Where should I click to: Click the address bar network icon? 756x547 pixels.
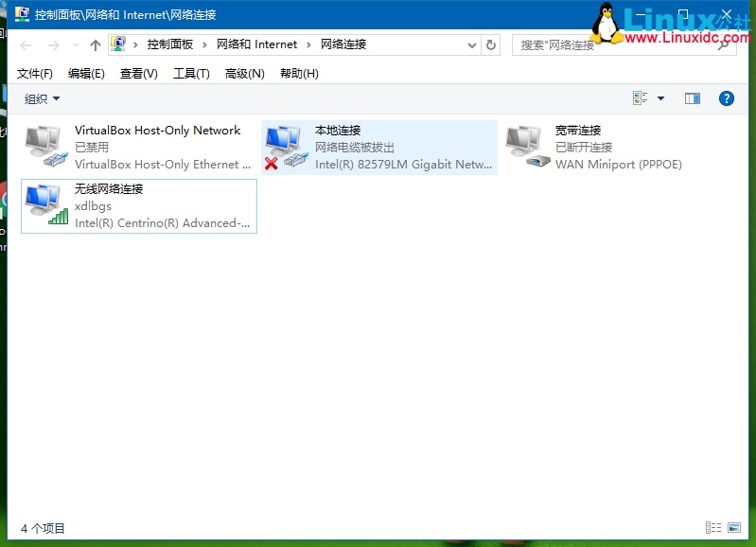[118, 44]
